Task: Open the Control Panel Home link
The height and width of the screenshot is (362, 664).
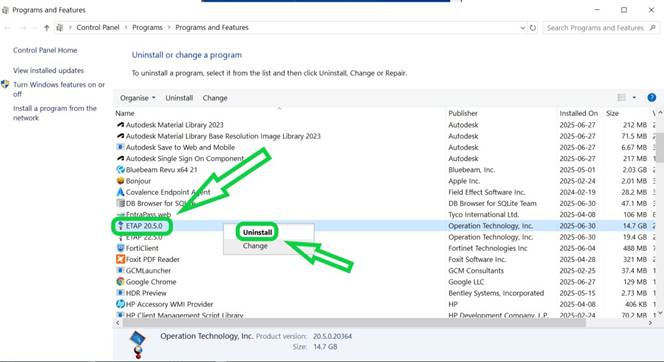Action: (x=45, y=50)
